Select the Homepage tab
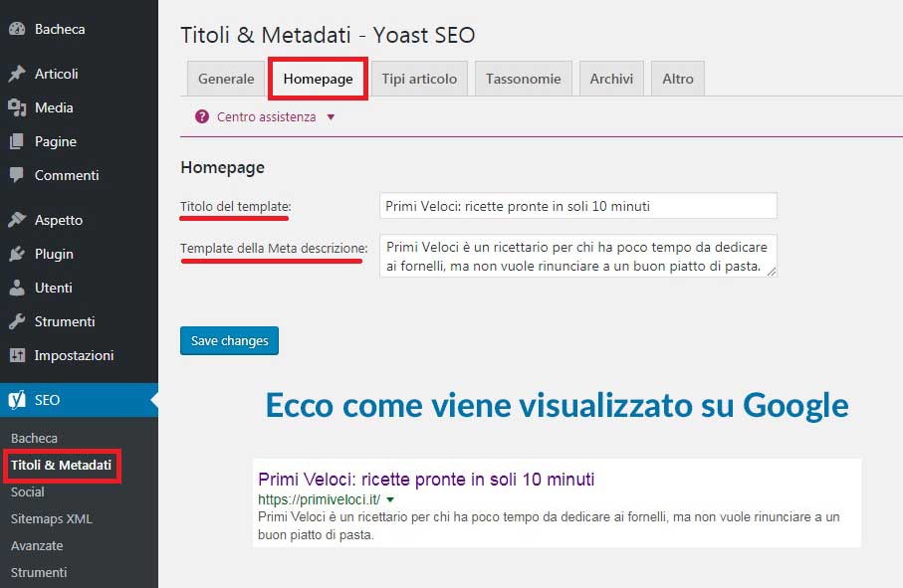This screenshot has height=588, width=903. click(x=318, y=79)
